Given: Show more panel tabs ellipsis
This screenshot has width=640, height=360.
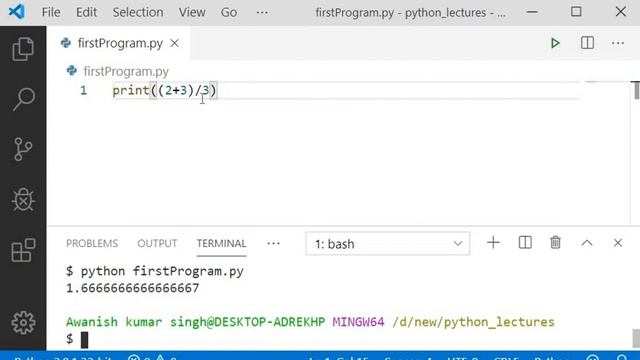Looking at the screenshot, I should (273, 243).
